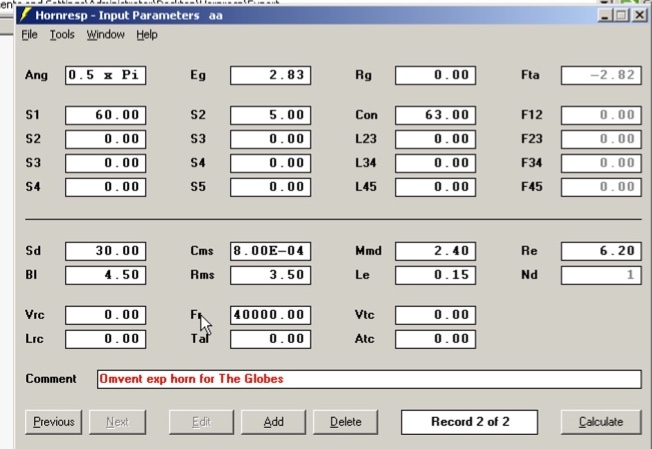Delete the current record
Image resolution: width=652 pixels, height=449 pixels.
pos(345,422)
